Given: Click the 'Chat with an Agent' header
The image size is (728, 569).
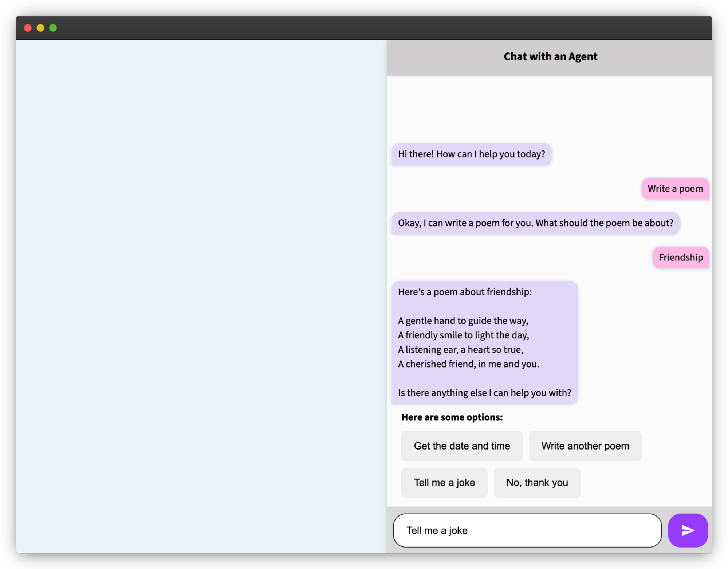Looking at the screenshot, I should click(550, 57).
